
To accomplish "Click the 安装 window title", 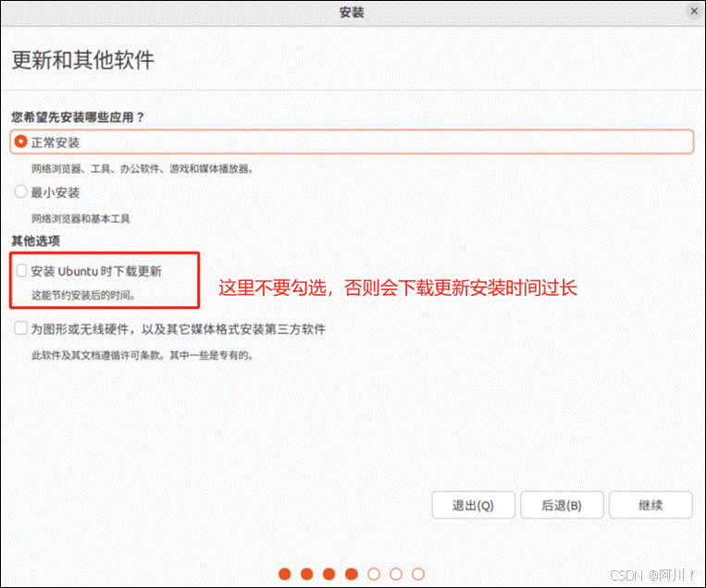I will [x=352, y=12].
